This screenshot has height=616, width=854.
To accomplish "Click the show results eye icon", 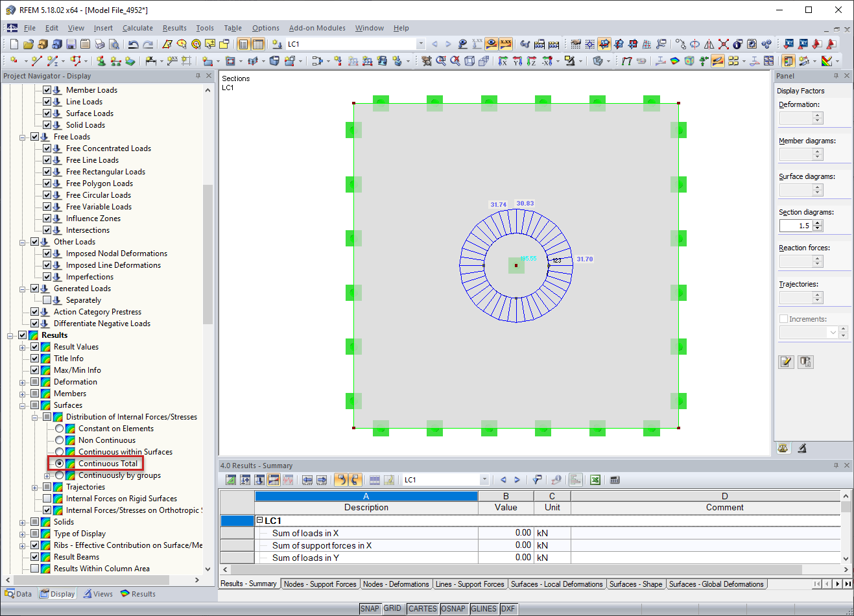I will (x=492, y=44).
